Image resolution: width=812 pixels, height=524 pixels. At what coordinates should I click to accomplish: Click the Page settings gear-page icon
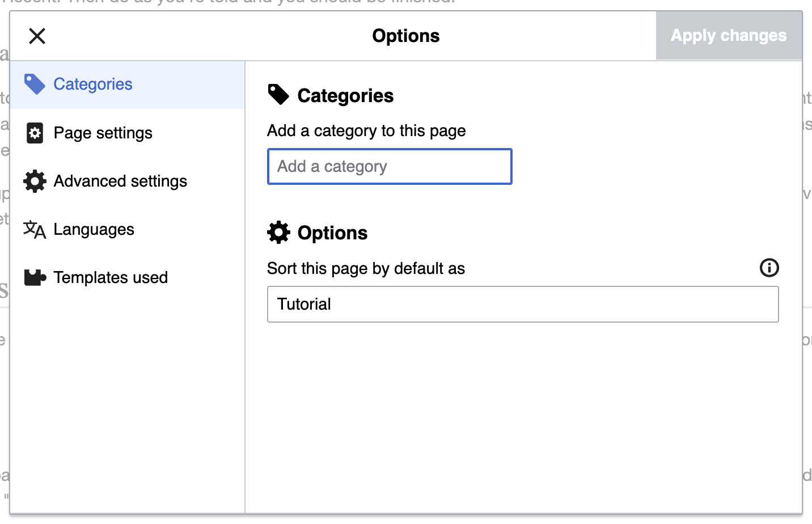coord(35,133)
